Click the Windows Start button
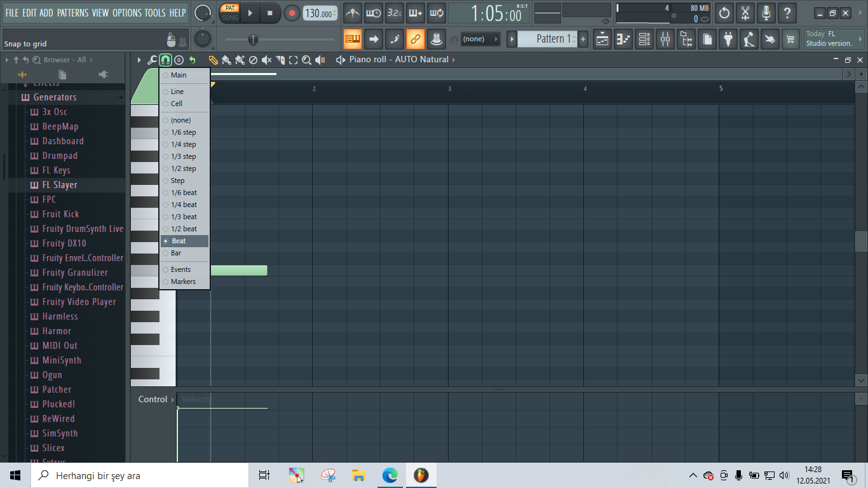This screenshot has height=488, width=868. coord(15,475)
